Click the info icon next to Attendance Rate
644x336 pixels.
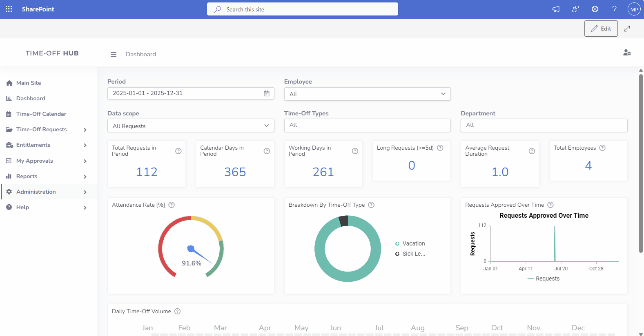(x=172, y=205)
